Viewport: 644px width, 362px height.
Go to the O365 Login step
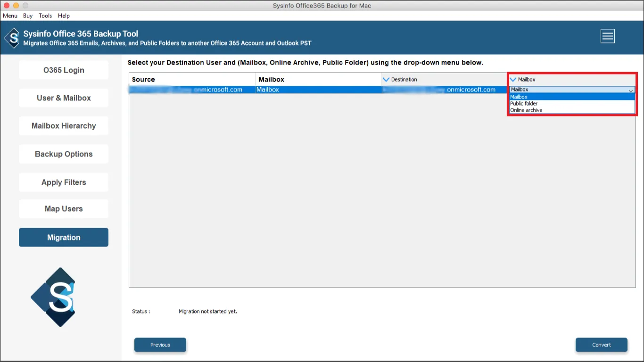[64, 70]
